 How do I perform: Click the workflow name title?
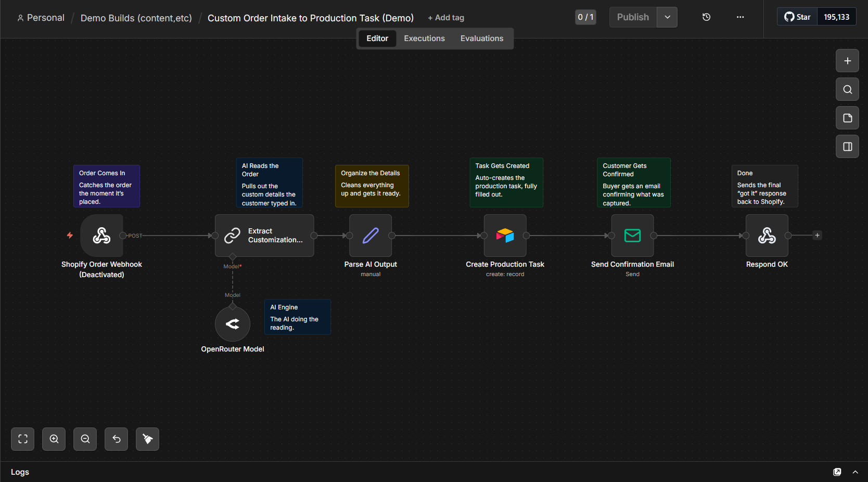click(311, 18)
